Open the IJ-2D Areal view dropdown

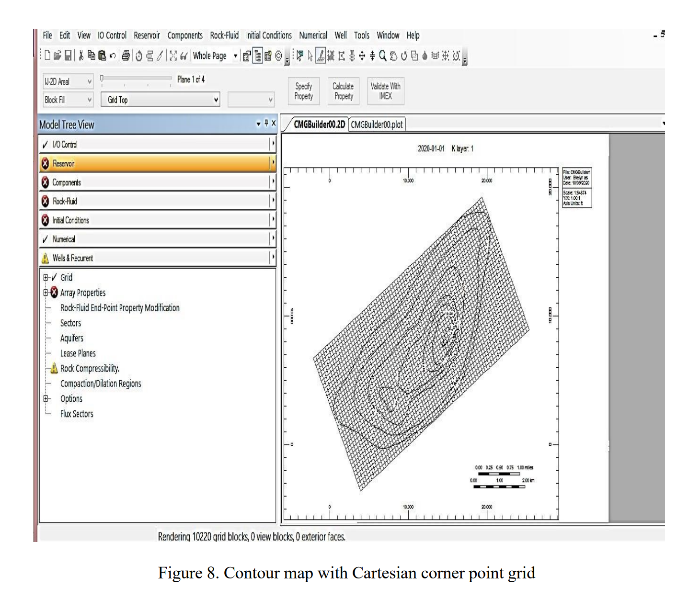[x=68, y=82]
